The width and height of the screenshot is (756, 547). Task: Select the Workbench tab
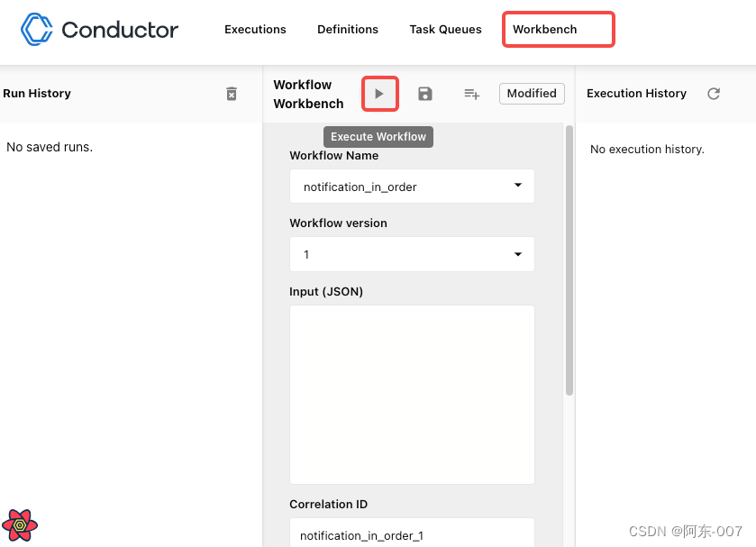point(558,29)
